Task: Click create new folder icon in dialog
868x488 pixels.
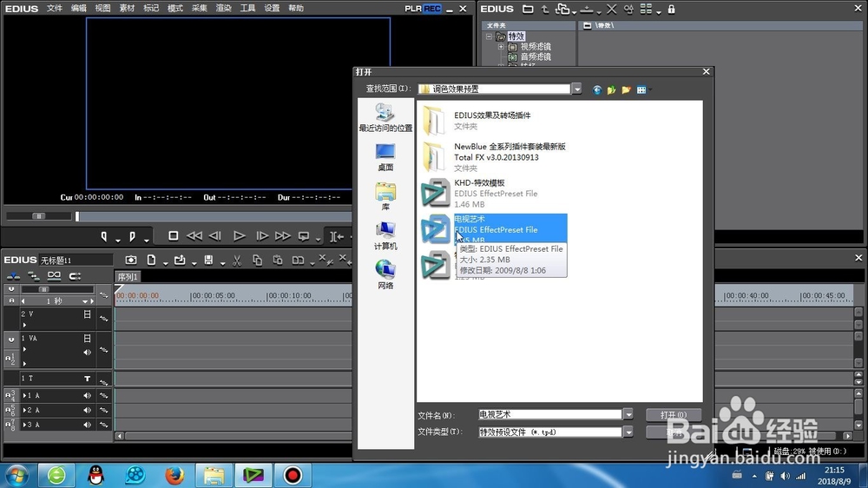Action: (x=626, y=89)
